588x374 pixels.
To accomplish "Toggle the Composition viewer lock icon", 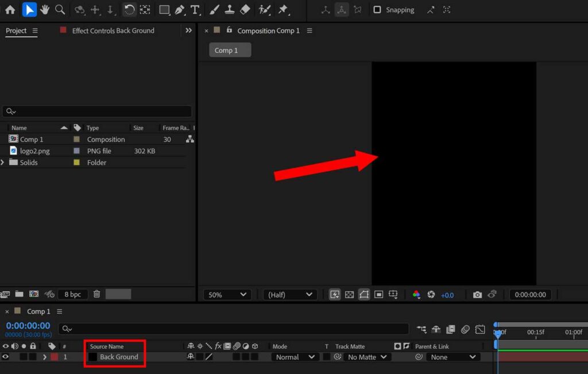I will point(229,30).
